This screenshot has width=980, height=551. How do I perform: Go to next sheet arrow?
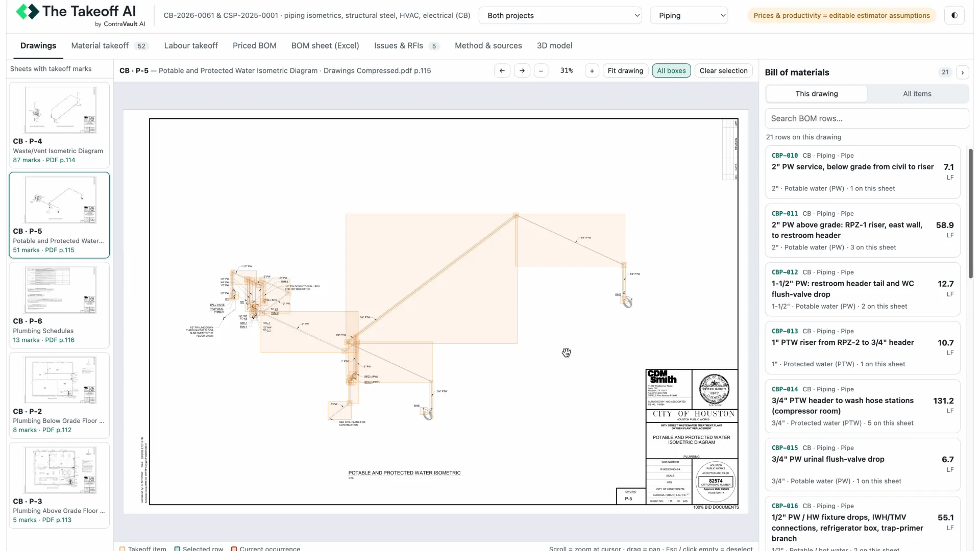(522, 71)
